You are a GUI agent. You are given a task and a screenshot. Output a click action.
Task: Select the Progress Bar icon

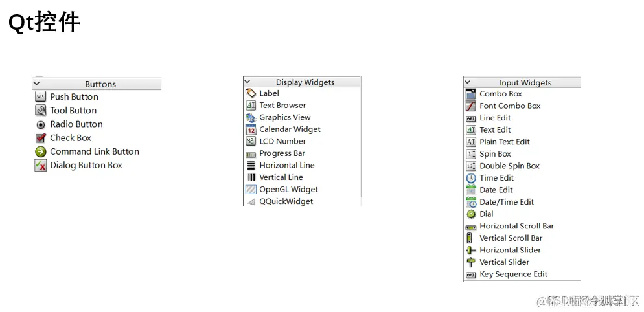(x=251, y=154)
